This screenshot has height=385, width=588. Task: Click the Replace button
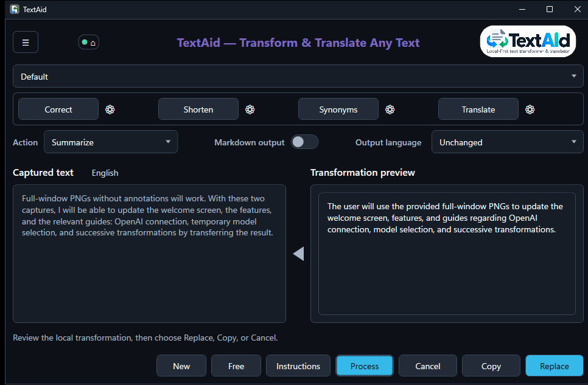[x=555, y=366]
